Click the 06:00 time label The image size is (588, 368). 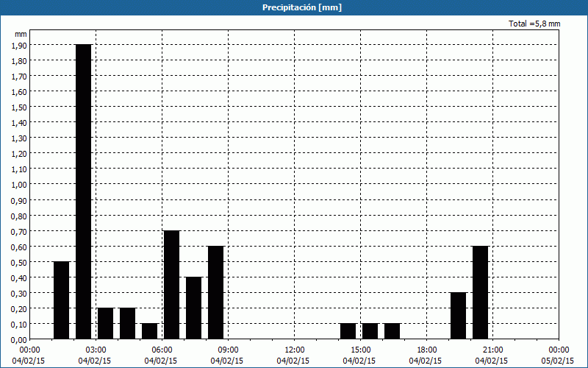pyautogui.click(x=162, y=350)
